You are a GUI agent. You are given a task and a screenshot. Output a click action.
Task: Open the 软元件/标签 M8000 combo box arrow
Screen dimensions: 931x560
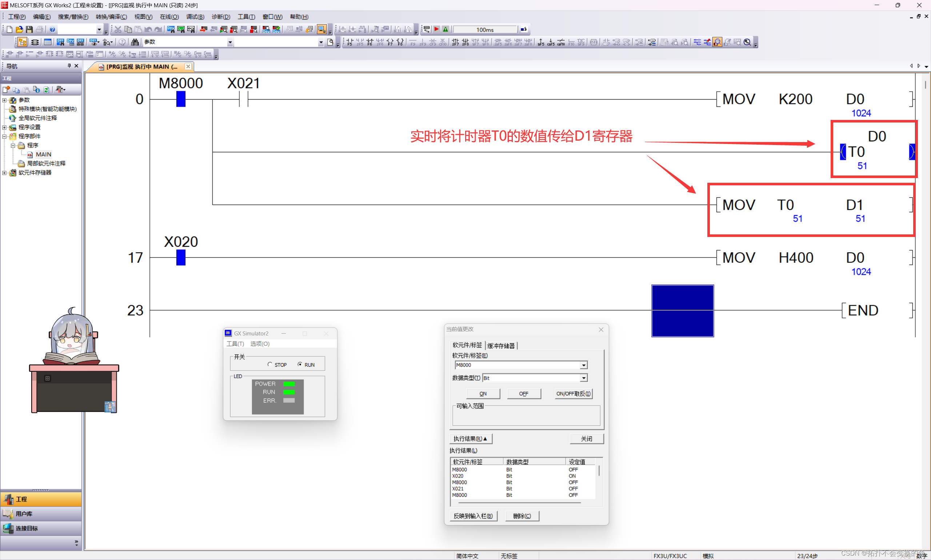coord(584,365)
